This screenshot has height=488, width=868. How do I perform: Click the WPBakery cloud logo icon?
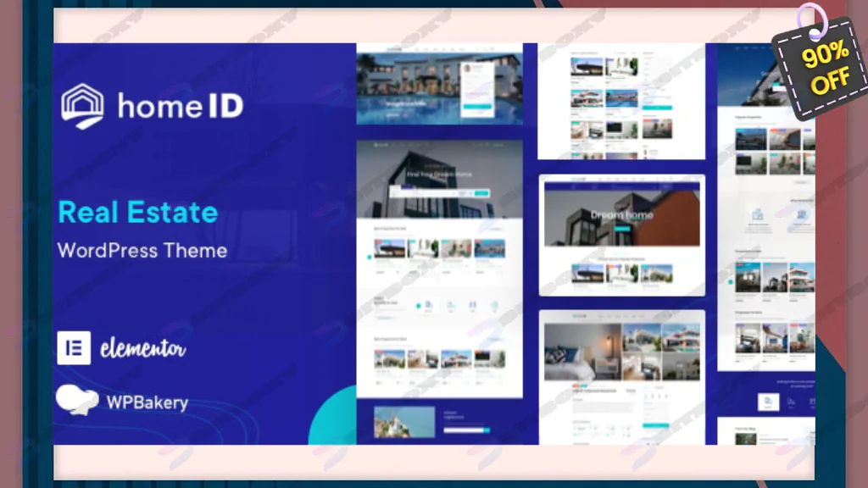[x=77, y=400]
